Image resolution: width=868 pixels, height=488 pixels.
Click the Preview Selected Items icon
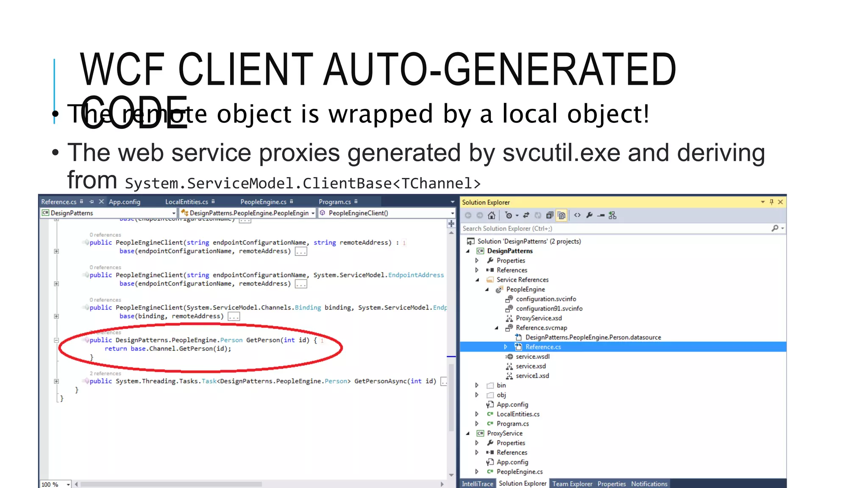[601, 215]
